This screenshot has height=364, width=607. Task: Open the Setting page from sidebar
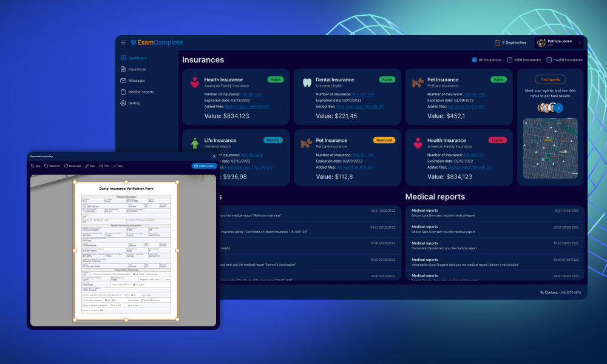tap(134, 103)
